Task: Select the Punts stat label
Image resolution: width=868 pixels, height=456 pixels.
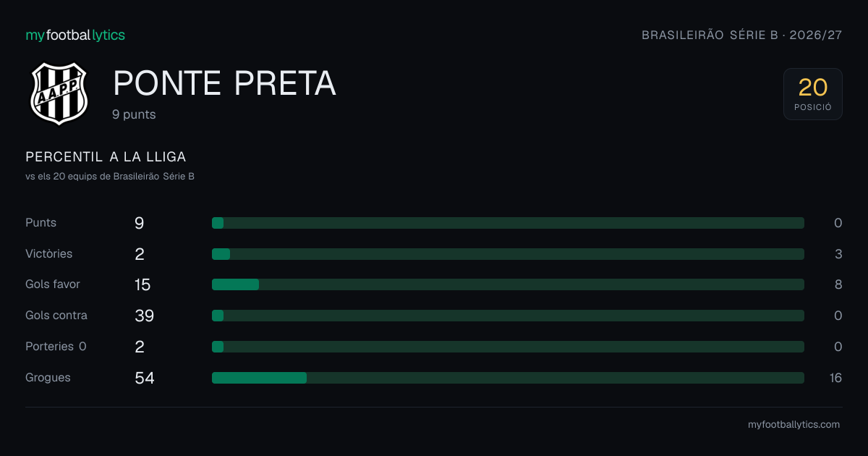Action: 41,223
